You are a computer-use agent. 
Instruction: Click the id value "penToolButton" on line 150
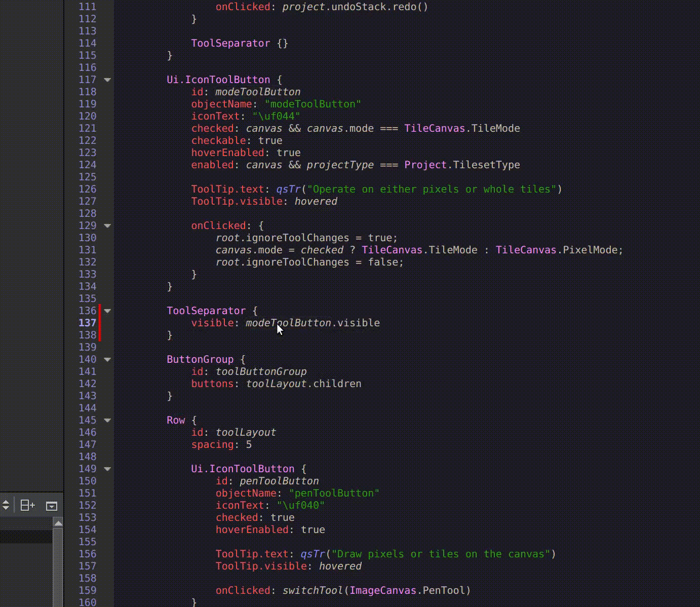click(x=279, y=481)
